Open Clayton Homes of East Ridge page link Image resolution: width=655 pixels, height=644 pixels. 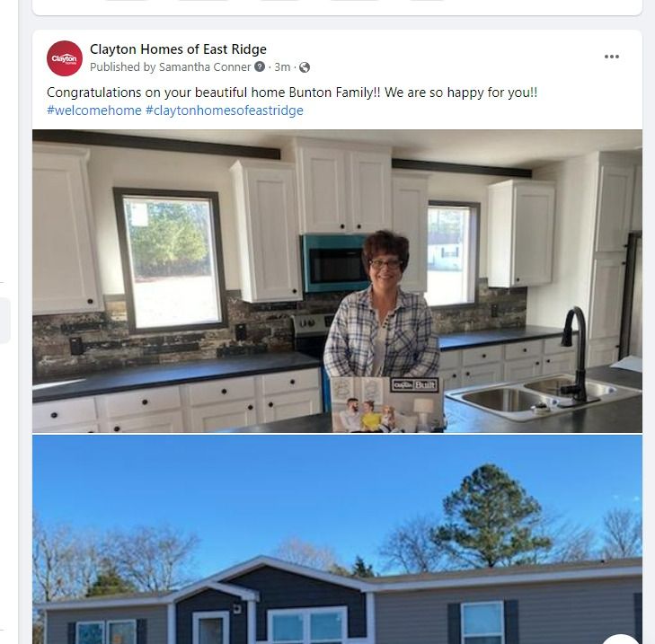click(178, 49)
